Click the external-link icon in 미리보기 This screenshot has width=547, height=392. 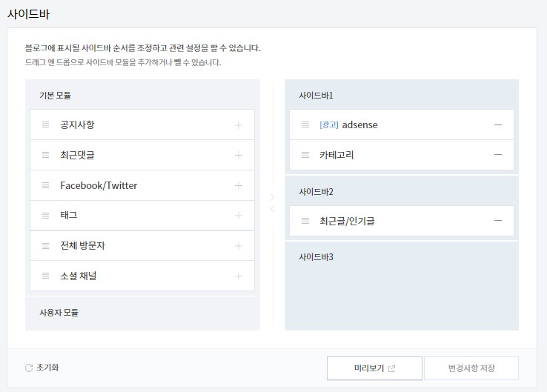392,368
